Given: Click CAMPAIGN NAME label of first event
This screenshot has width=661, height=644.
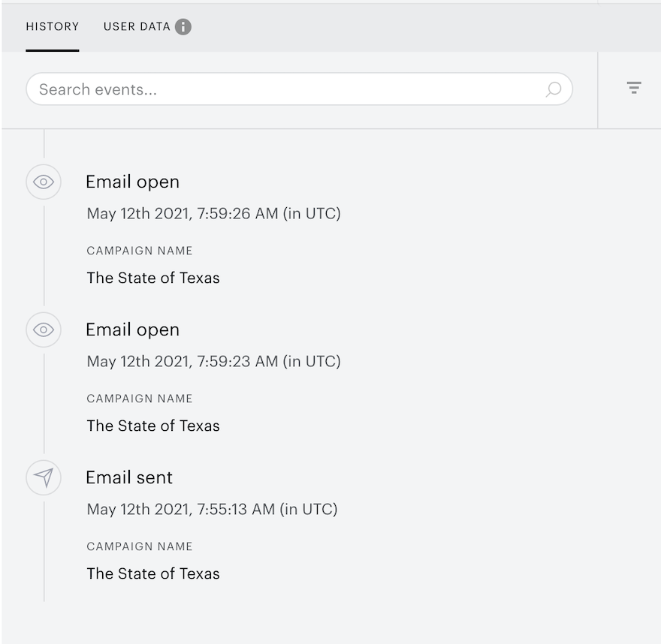Looking at the screenshot, I should pos(140,251).
